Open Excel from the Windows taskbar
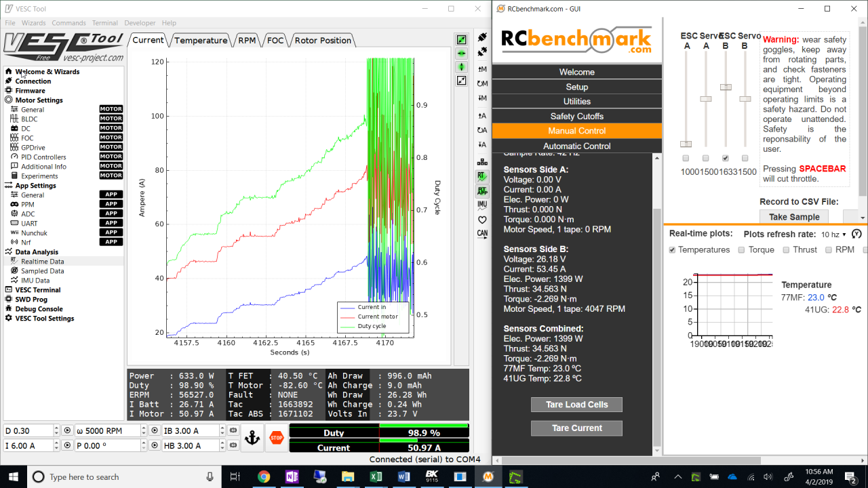 pos(376,476)
